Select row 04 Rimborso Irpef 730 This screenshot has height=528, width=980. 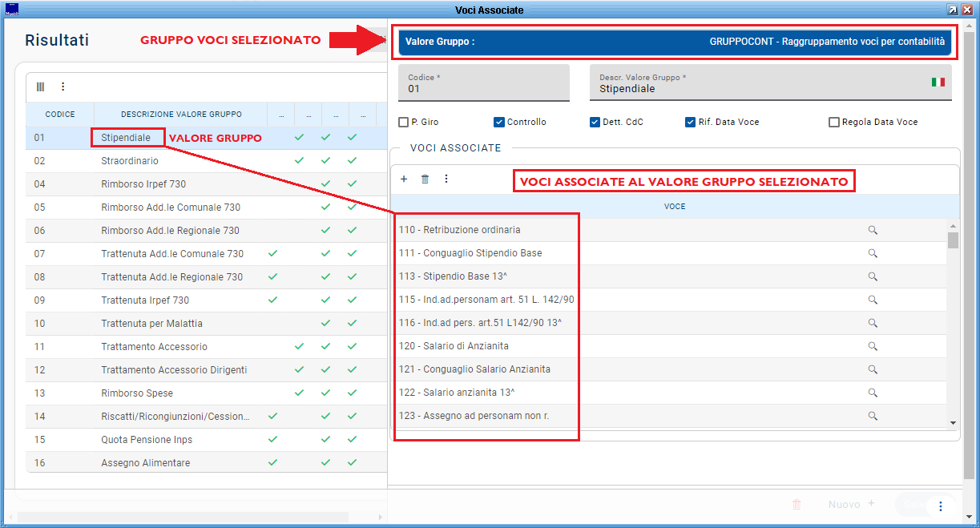pos(206,184)
